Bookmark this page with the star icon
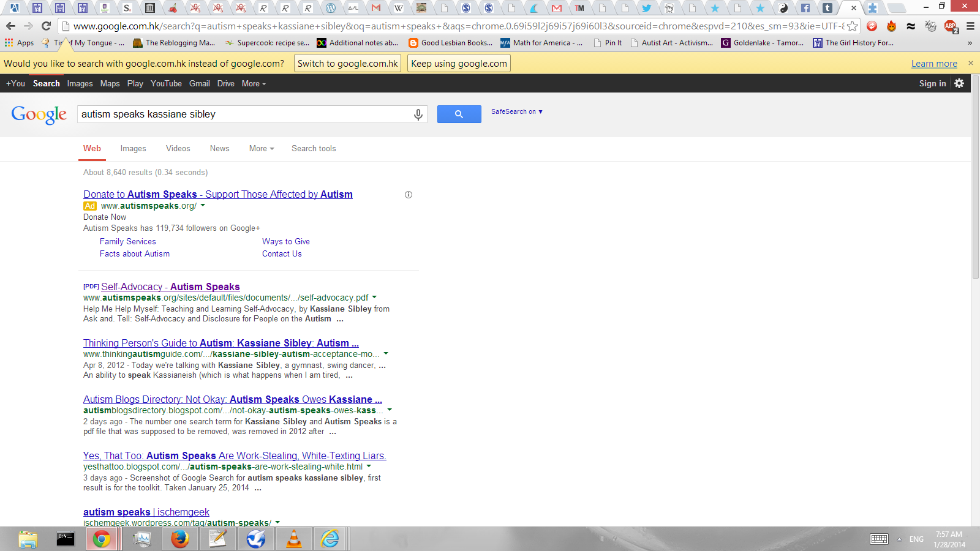980x551 pixels. 852,26
